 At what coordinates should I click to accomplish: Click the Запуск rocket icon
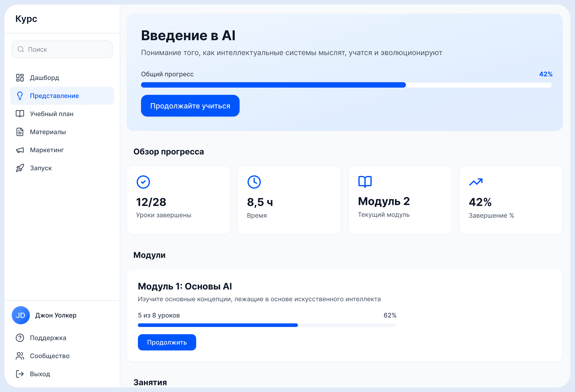tap(20, 168)
